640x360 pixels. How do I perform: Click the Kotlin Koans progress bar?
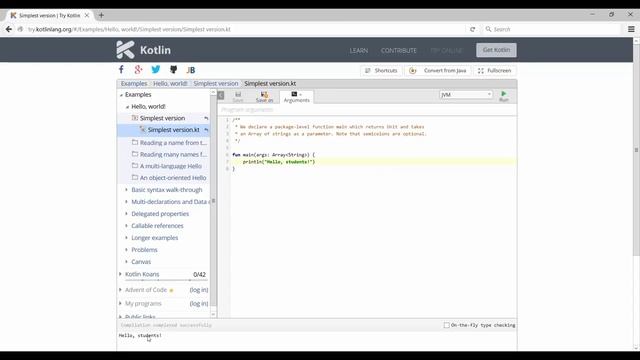[x=167, y=280]
